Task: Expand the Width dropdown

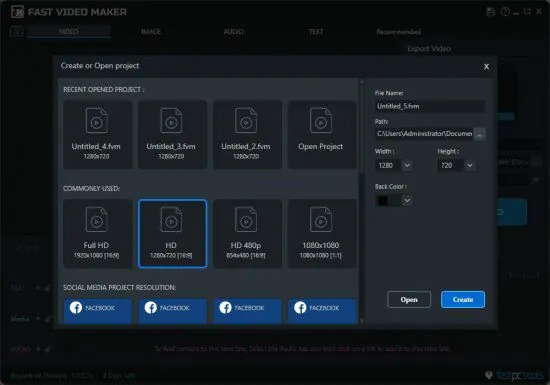Action: click(407, 165)
